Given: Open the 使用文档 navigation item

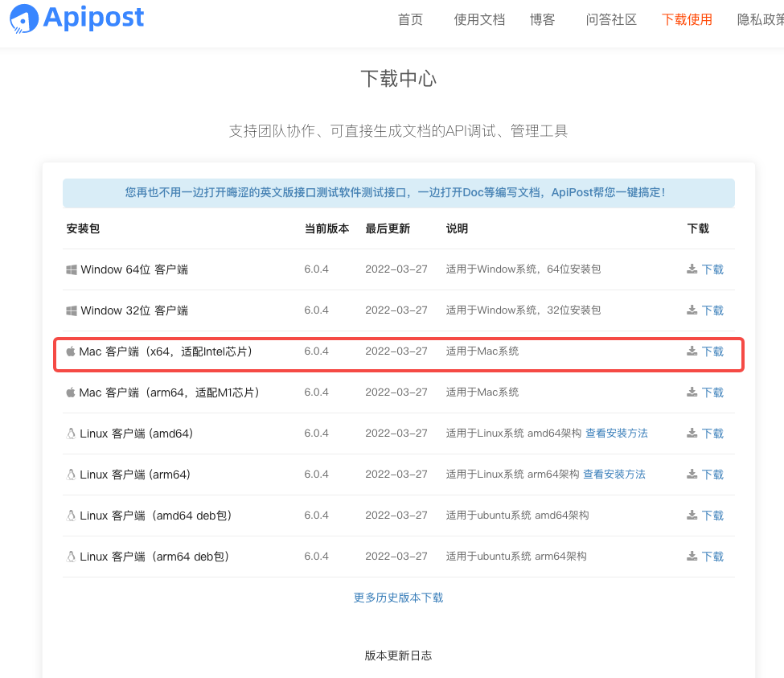Looking at the screenshot, I should 479,19.
